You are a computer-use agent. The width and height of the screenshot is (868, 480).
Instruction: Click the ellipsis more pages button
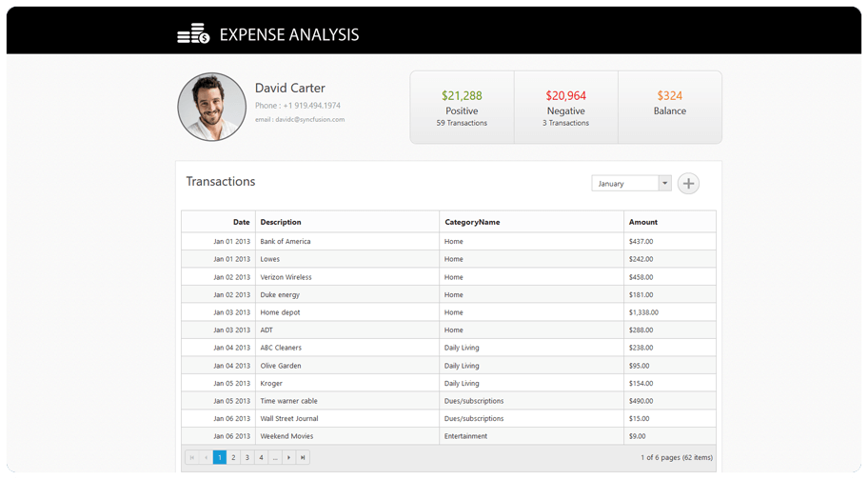click(x=275, y=458)
